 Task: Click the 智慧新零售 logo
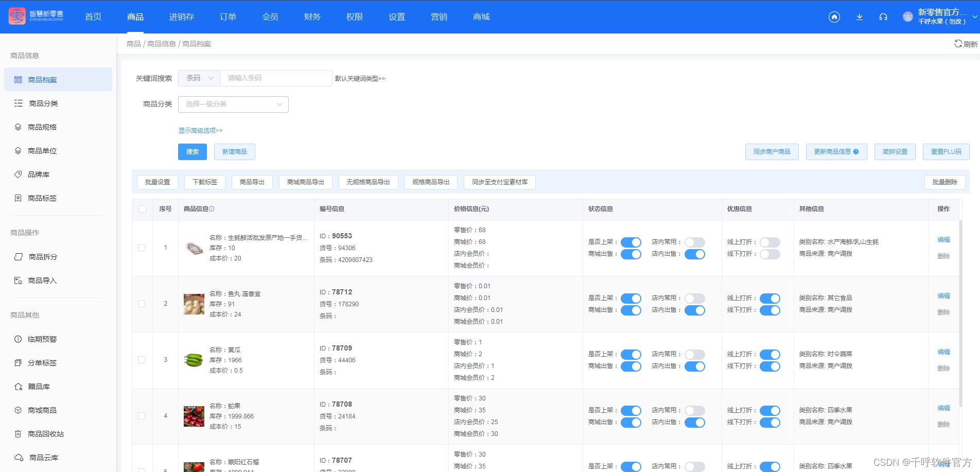click(36, 16)
